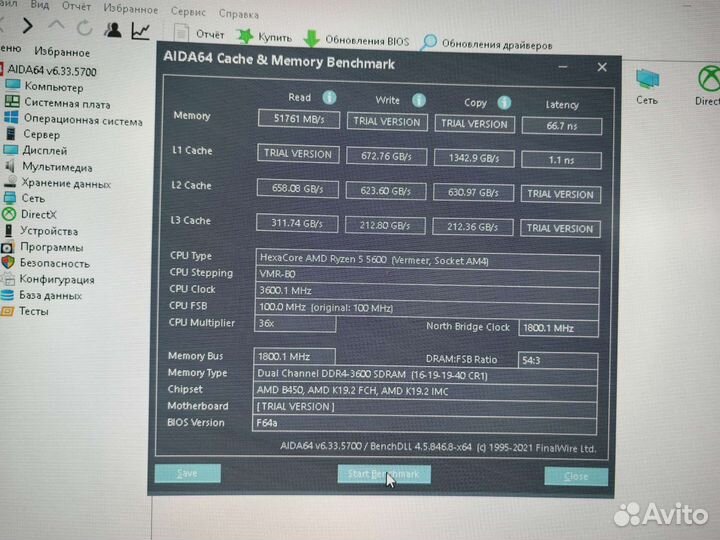Select Сеть in the sidebar tree
This screenshot has height=540, width=720.
24,198
